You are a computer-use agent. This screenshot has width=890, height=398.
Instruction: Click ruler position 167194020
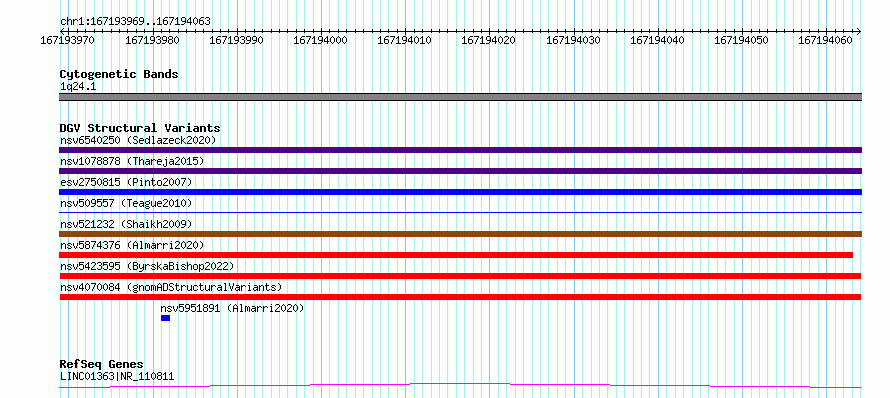point(489,40)
